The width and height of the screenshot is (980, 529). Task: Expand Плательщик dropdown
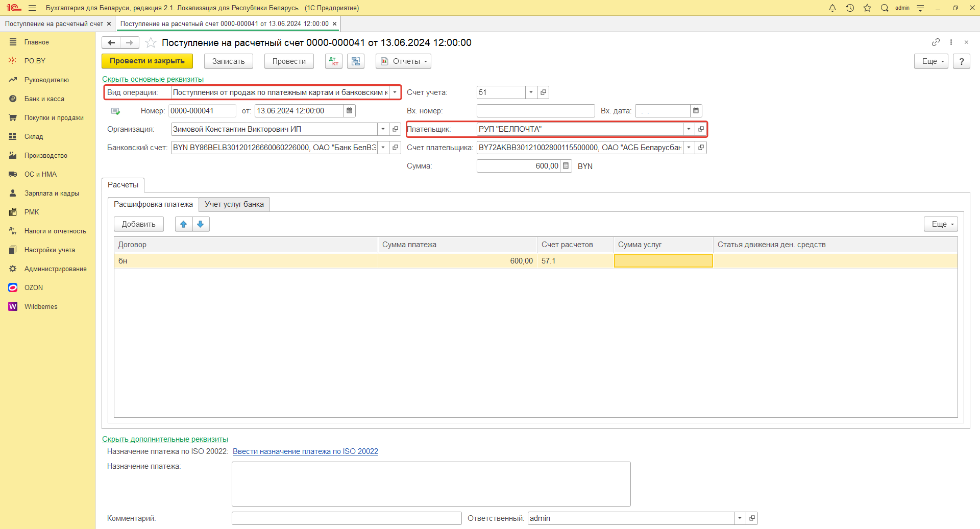pos(689,129)
